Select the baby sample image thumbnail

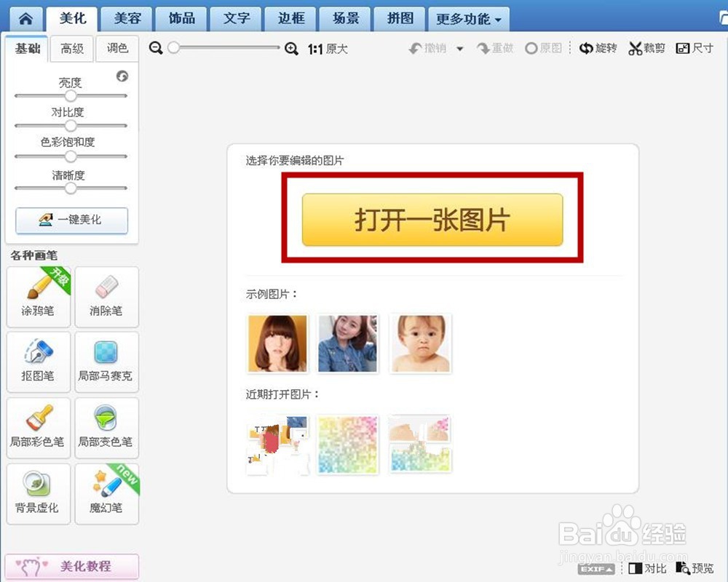pyautogui.click(x=420, y=343)
